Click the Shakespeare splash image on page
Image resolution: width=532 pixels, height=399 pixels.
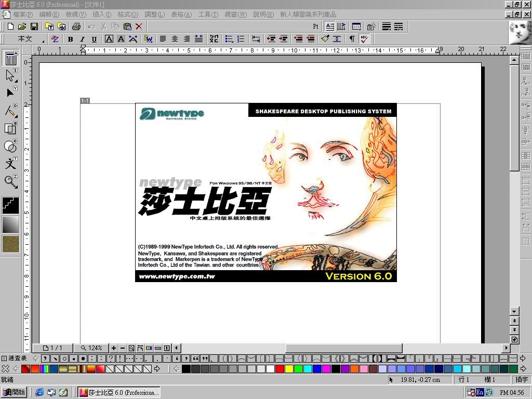[x=265, y=192]
